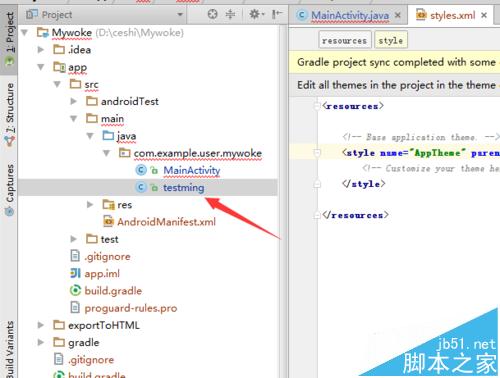Viewport: 500px width, 378px height.
Task: Select the proguard-rules.pro file
Action: click(x=131, y=308)
